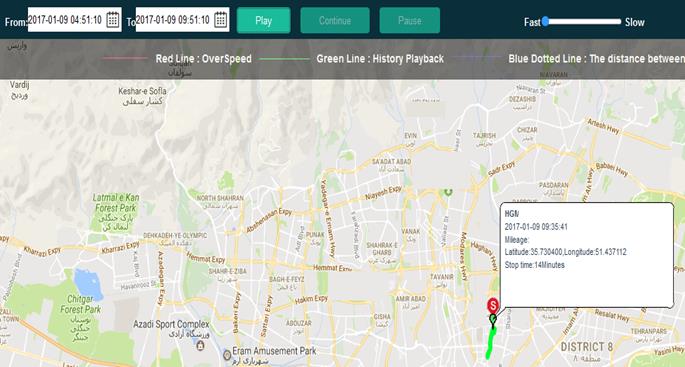685x367 pixels.
Task: Click the Fast-Slow playback speed slider handle
Action: click(545, 21)
